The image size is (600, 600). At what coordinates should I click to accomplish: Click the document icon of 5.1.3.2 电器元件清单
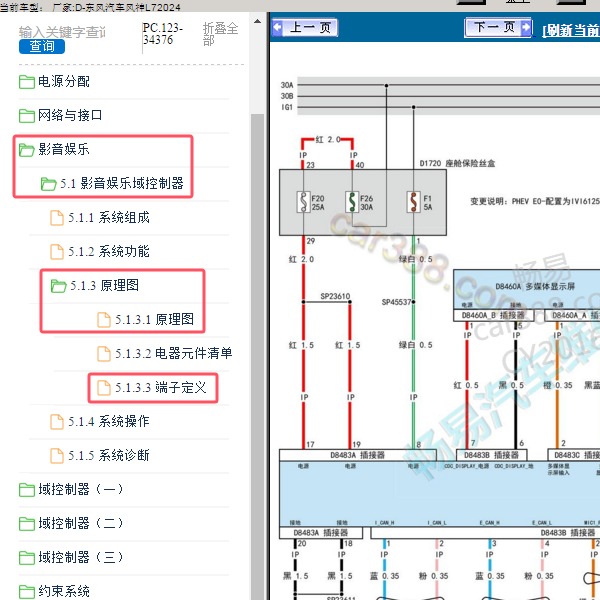(104, 354)
